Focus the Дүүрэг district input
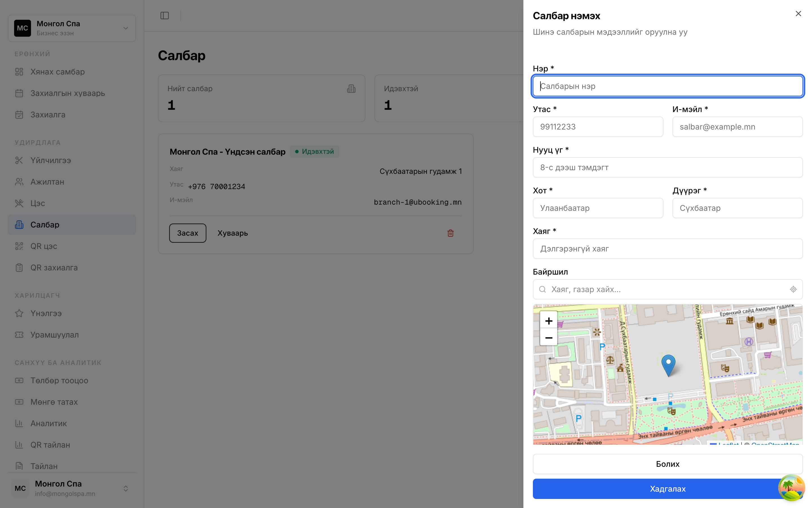Screen dimensions: 812x508 click(x=738, y=208)
